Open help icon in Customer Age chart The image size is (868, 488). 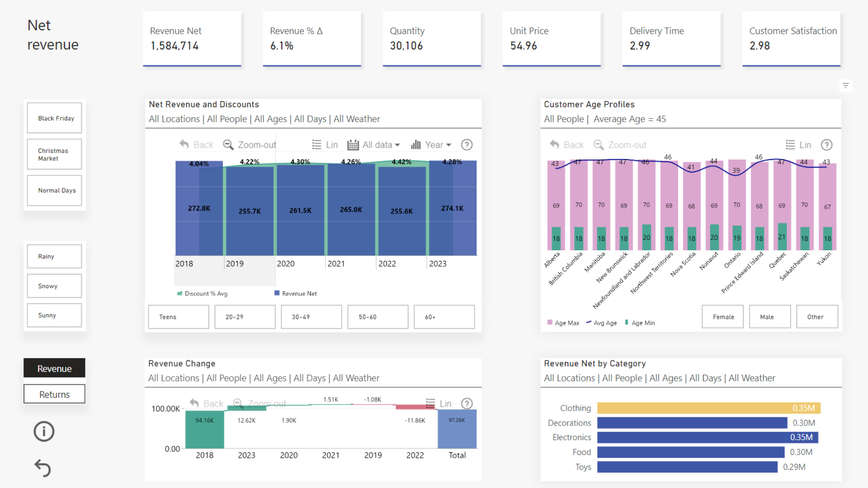(x=826, y=145)
